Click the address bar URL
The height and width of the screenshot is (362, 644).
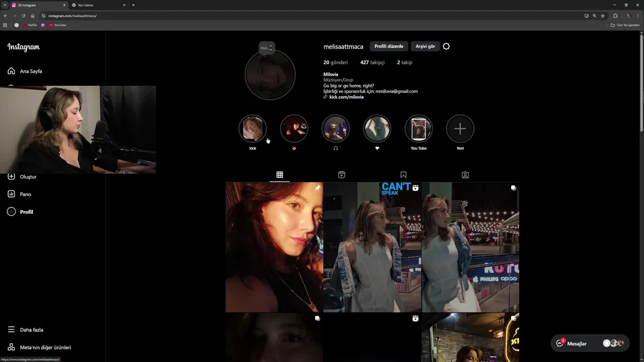point(72,16)
